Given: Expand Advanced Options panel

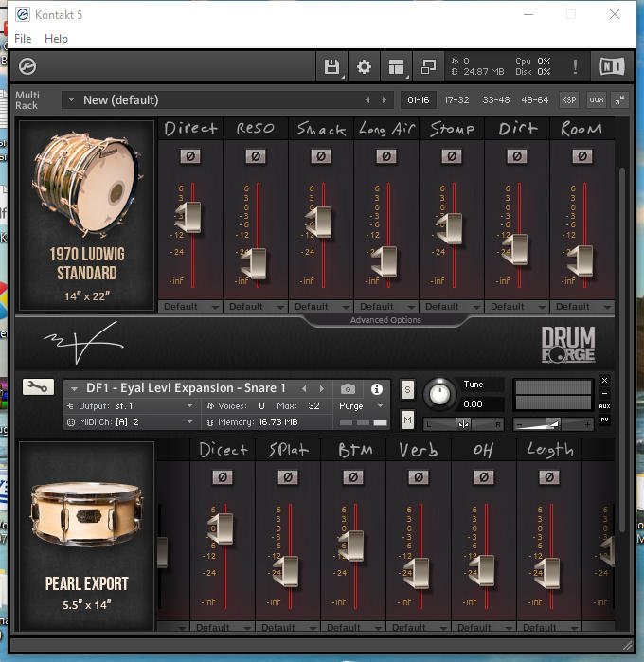Looking at the screenshot, I should 385,320.
